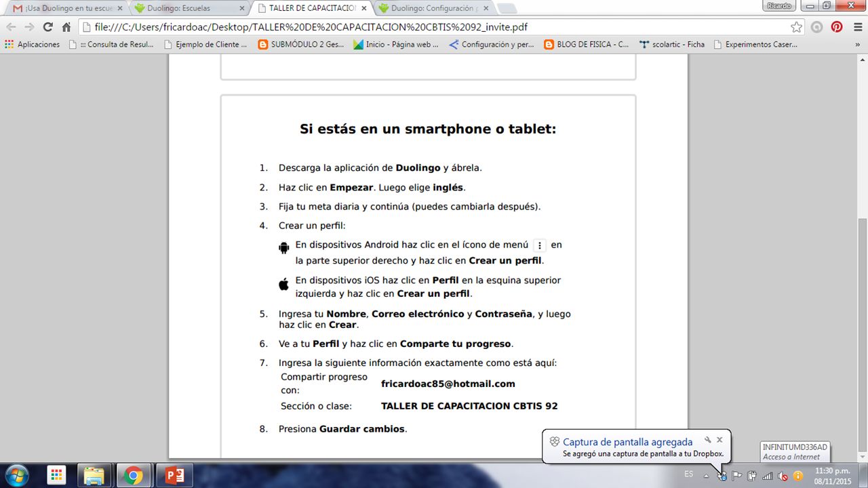Click the email fricardoac85@hotmail.com
The width and height of the screenshot is (868, 488).
point(448,384)
